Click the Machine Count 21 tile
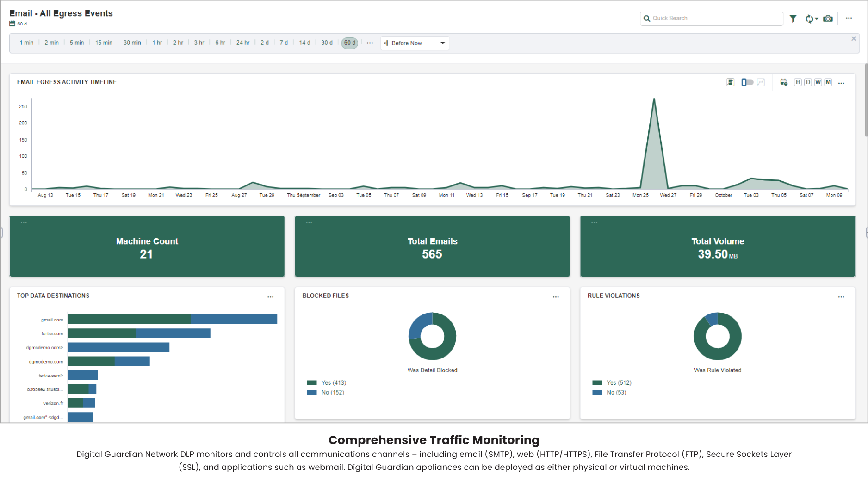 [147, 247]
